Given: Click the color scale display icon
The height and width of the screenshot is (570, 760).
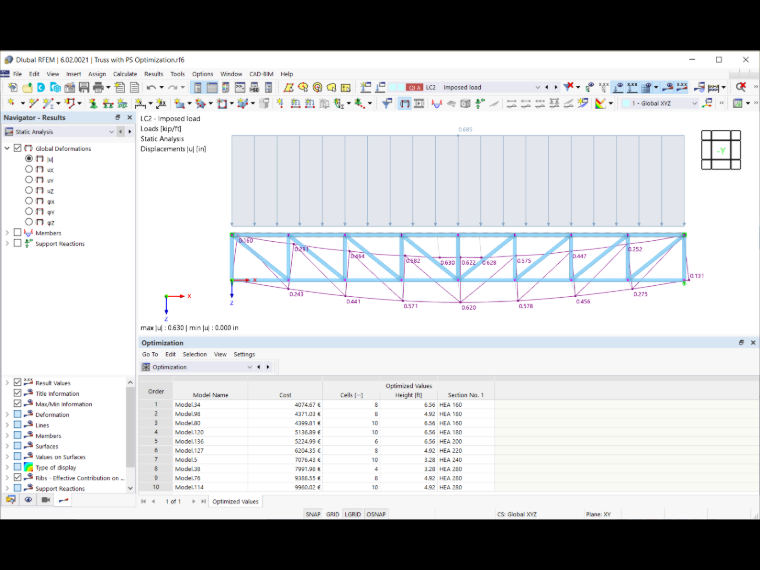Looking at the screenshot, I should point(601,103).
